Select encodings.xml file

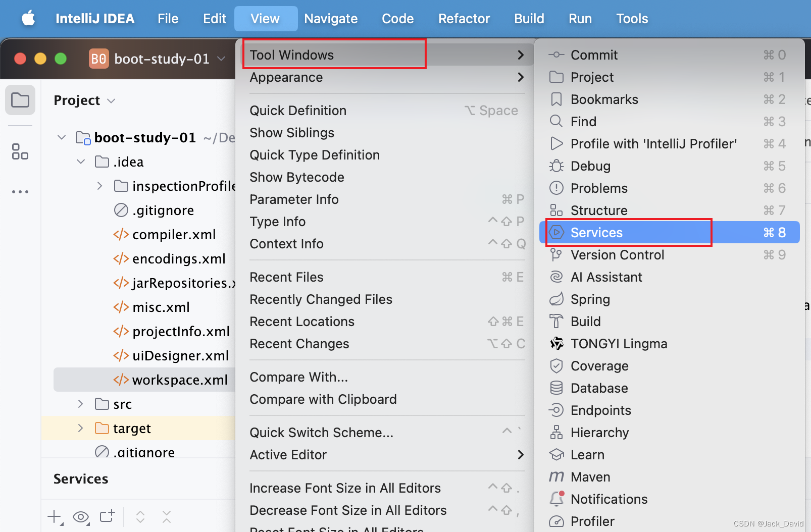point(179,259)
